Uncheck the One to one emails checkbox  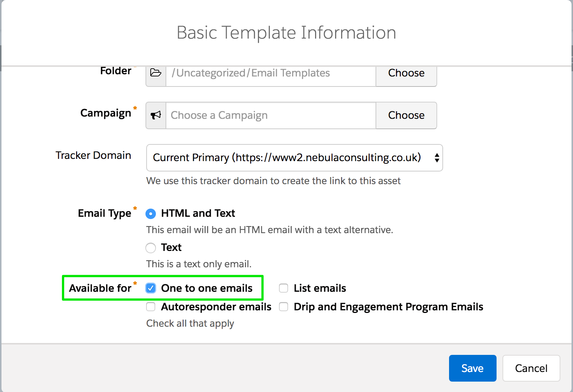point(151,288)
